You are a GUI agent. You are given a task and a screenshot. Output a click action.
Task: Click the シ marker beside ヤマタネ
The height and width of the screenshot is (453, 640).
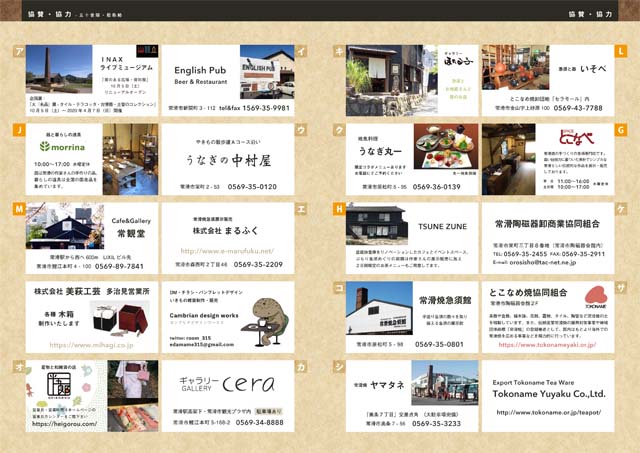click(339, 366)
